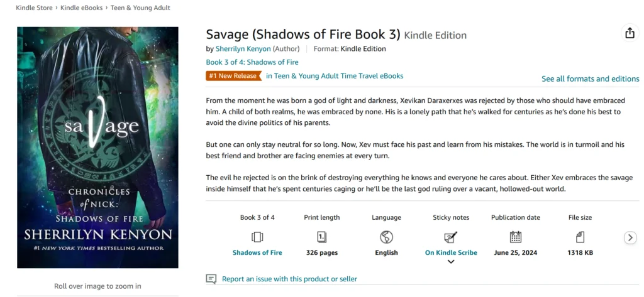Viewport: 644px width, 297px height.
Task: Click the book series icon
Action: (x=257, y=237)
